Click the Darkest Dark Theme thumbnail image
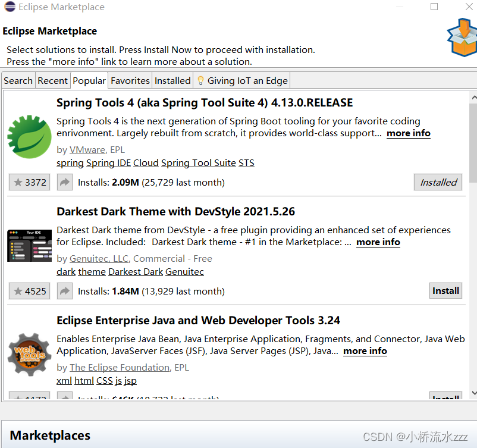Image resolution: width=477 pixels, height=448 pixels. 30,246
